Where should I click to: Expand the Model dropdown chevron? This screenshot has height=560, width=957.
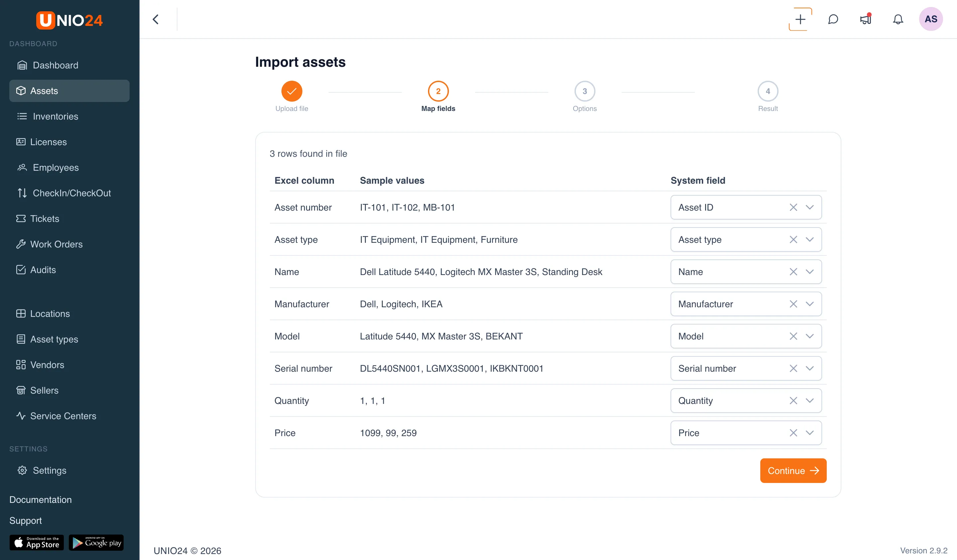(810, 336)
